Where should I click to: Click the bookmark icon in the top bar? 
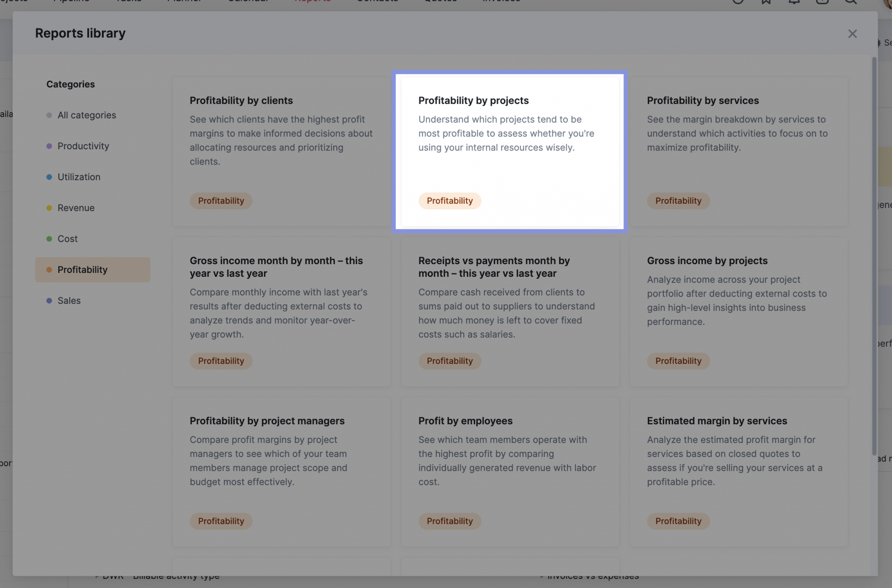click(766, 2)
